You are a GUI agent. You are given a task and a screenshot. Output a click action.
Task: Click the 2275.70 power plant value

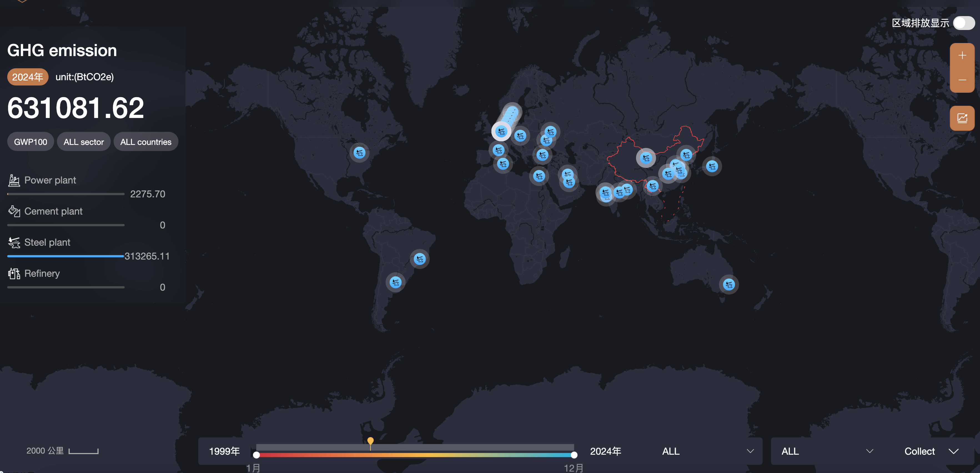point(148,194)
